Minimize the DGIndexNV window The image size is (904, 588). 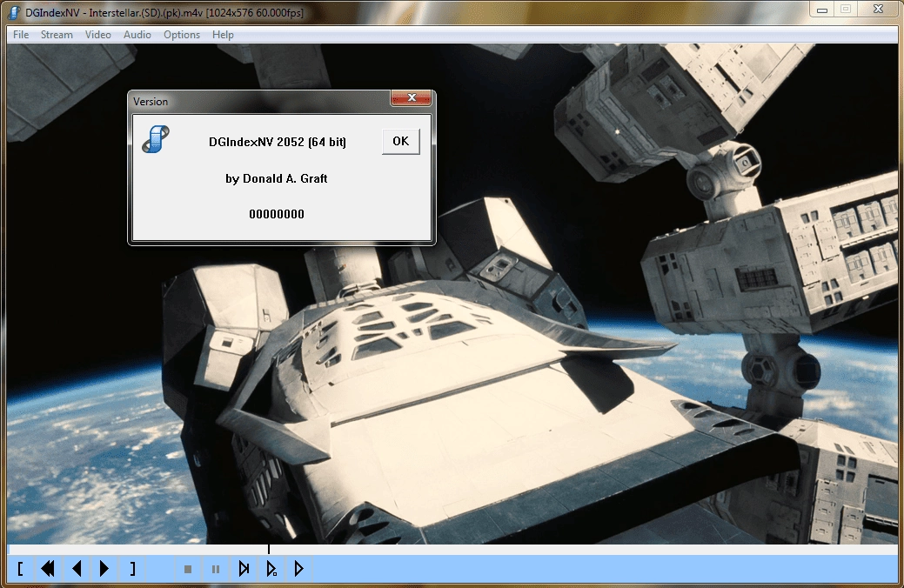tap(822, 10)
